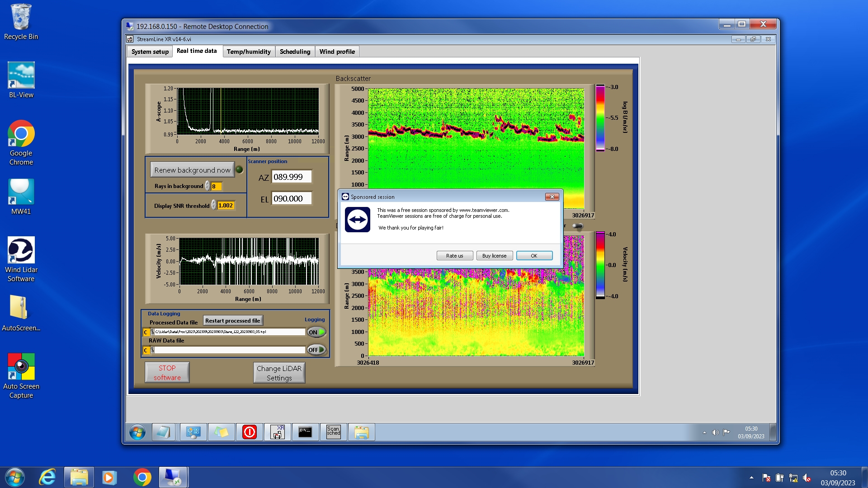Screen dimensions: 868x488
Task: Click Rays in background stepper arrows
Action: [208, 186]
